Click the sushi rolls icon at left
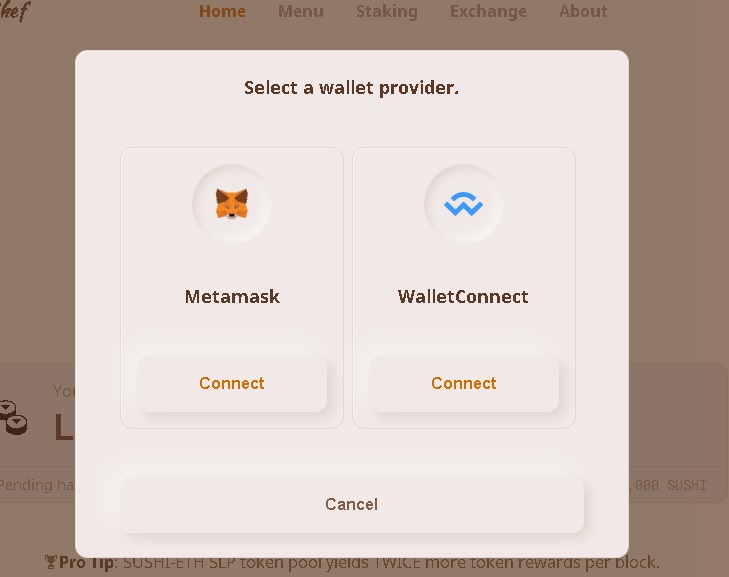 click(x=13, y=417)
